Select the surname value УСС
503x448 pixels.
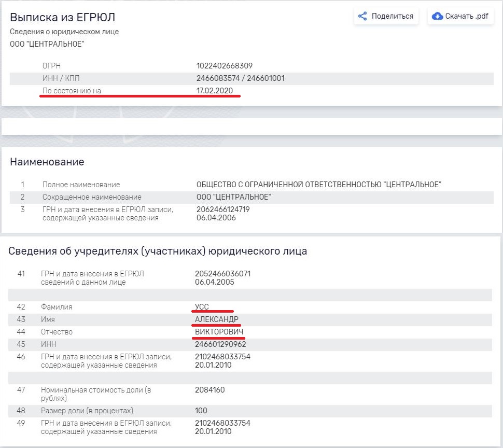tap(202, 307)
